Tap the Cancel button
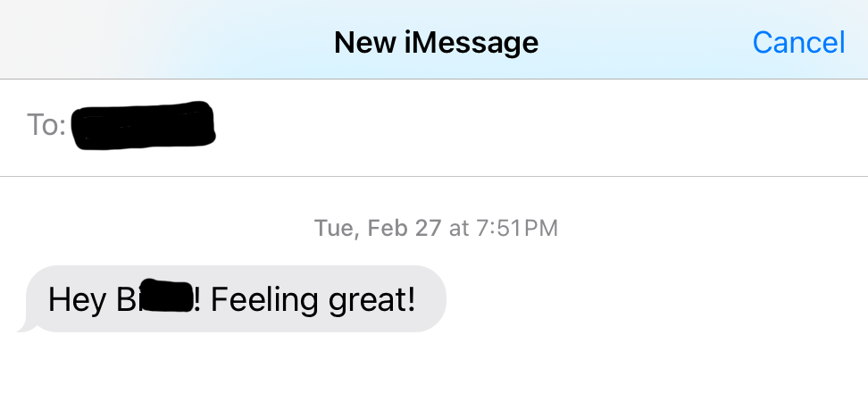Viewport: 868px width, 402px height. point(798,42)
